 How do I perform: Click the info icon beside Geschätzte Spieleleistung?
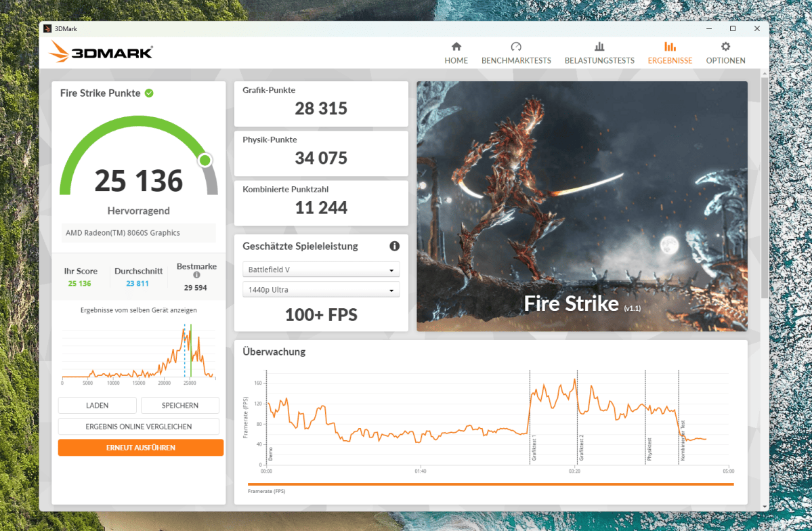pyautogui.click(x=394, y=246)
